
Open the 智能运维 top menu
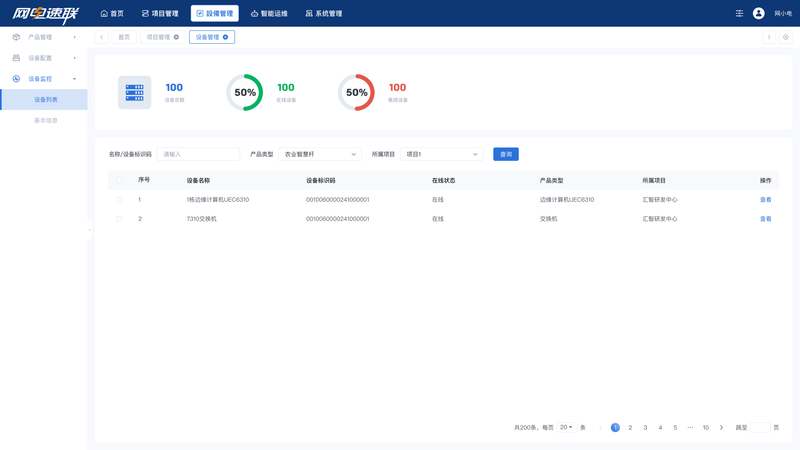[269, 14]
